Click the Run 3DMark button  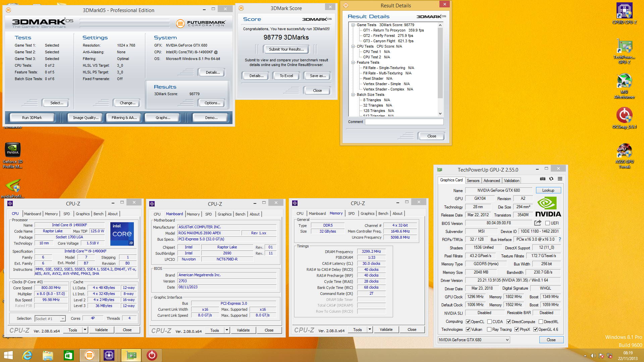tap(32, 118)
